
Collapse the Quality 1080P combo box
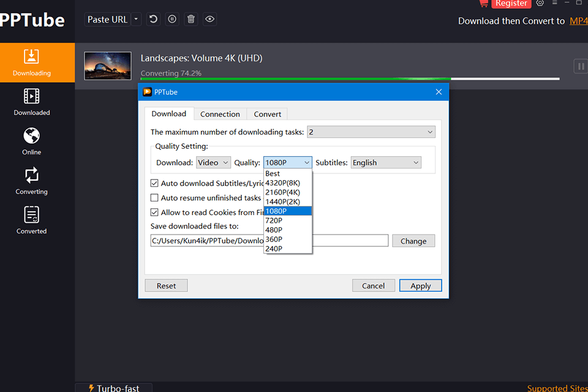point(288,162)
